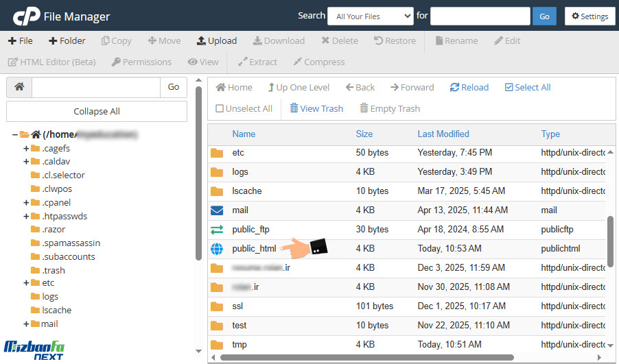Viewport: 619px width, 364px height.
Task: Sort files by Last Modified column
Action: (443, 134)
